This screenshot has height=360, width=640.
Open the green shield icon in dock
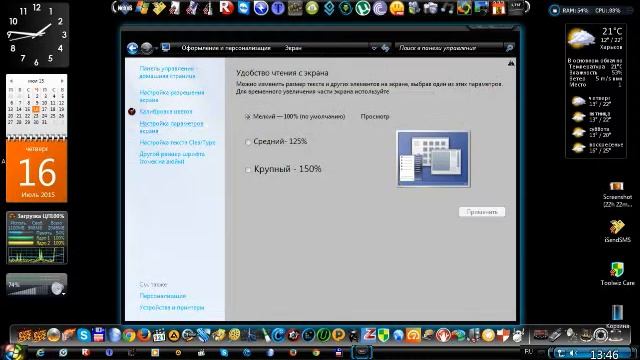(383, 336)
